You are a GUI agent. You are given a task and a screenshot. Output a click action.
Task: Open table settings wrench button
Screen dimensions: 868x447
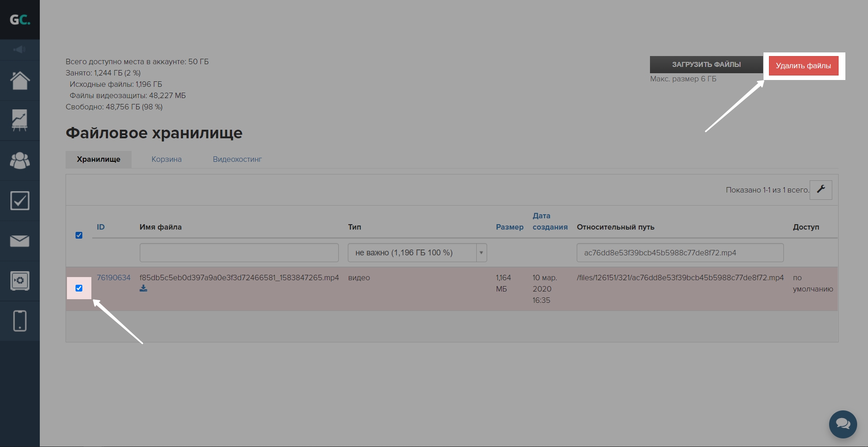pos(821,190)
